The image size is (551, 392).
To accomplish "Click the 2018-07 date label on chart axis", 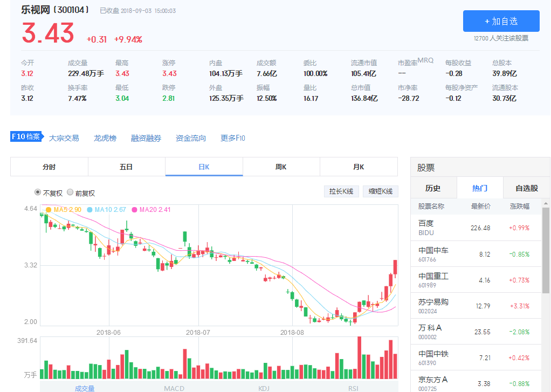I will pos(198,332).
